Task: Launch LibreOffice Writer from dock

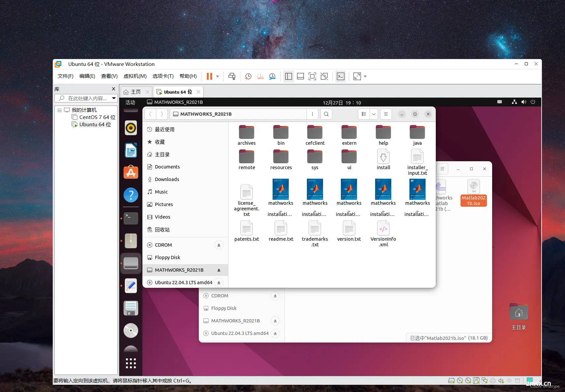Action: pyautogui.click(x=131, y=150)
